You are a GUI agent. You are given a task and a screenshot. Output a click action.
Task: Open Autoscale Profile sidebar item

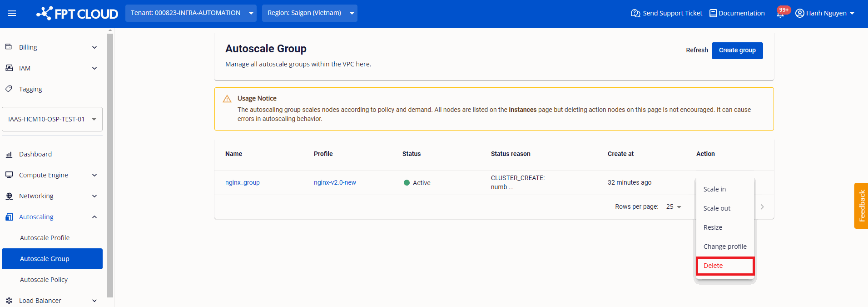click(52, 238)
